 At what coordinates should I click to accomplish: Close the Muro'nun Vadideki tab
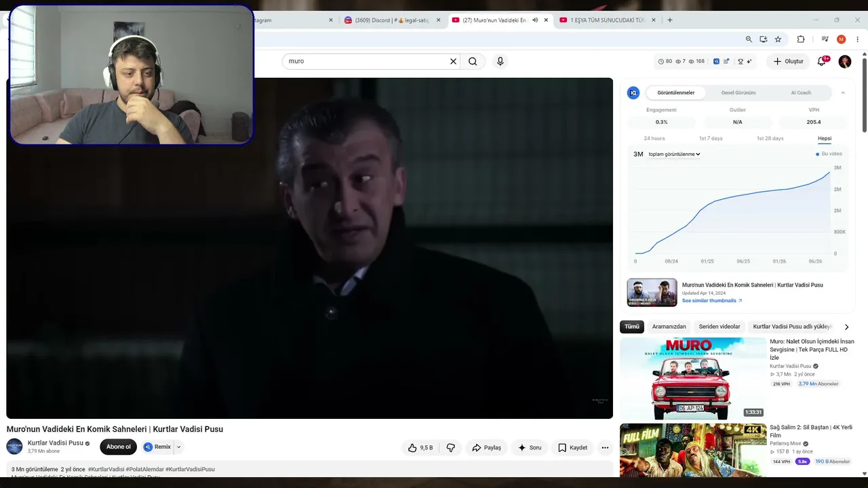(x=546, y=20)
